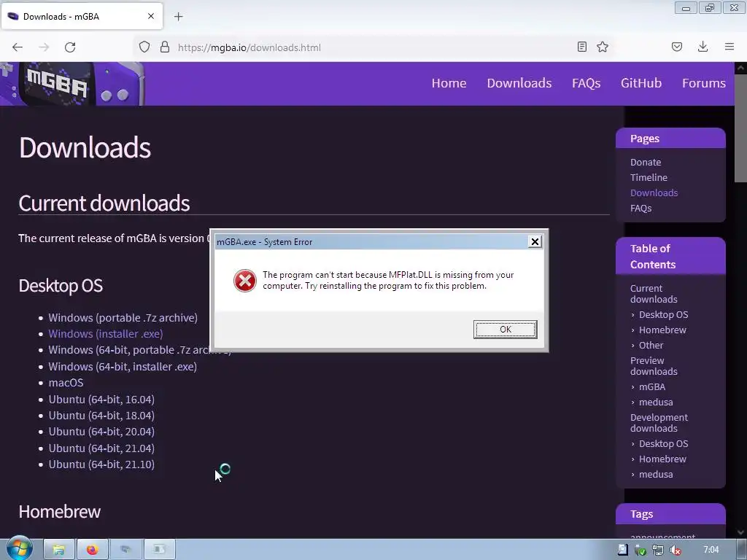Download Ubuntu (64-bit, 20.04) build

(101, 432)
